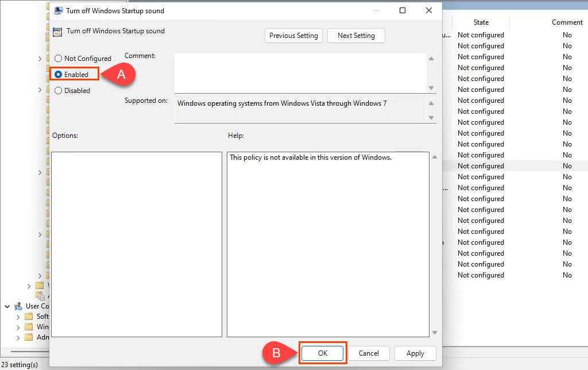
Task: Expand the Administrative Templates node under User Configuration
Action: coord(17,337)
